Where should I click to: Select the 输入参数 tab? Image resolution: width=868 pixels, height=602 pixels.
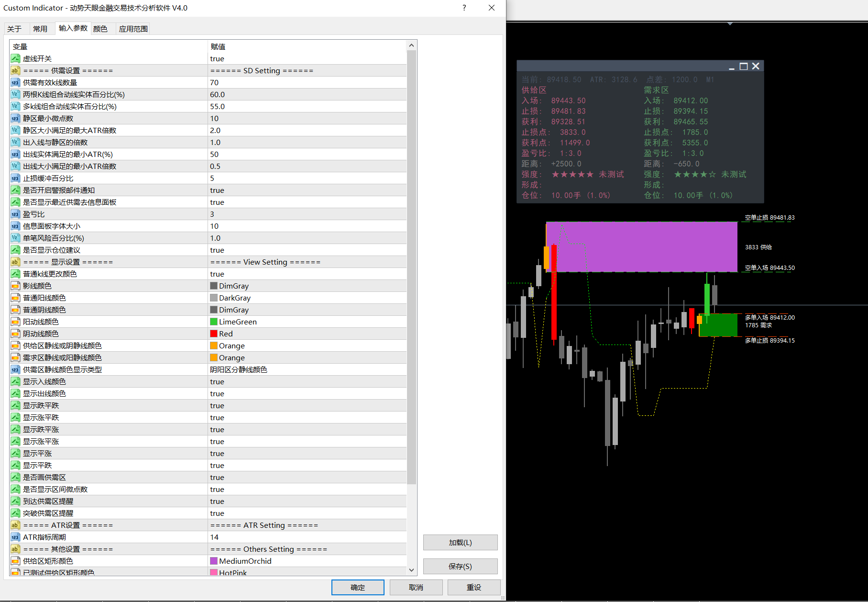(73, 28)
